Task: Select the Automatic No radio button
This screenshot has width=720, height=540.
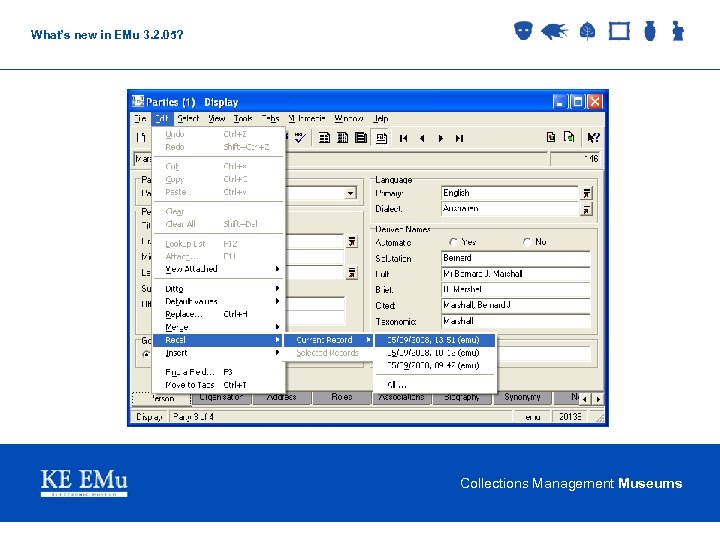Action: pos(527,242)
